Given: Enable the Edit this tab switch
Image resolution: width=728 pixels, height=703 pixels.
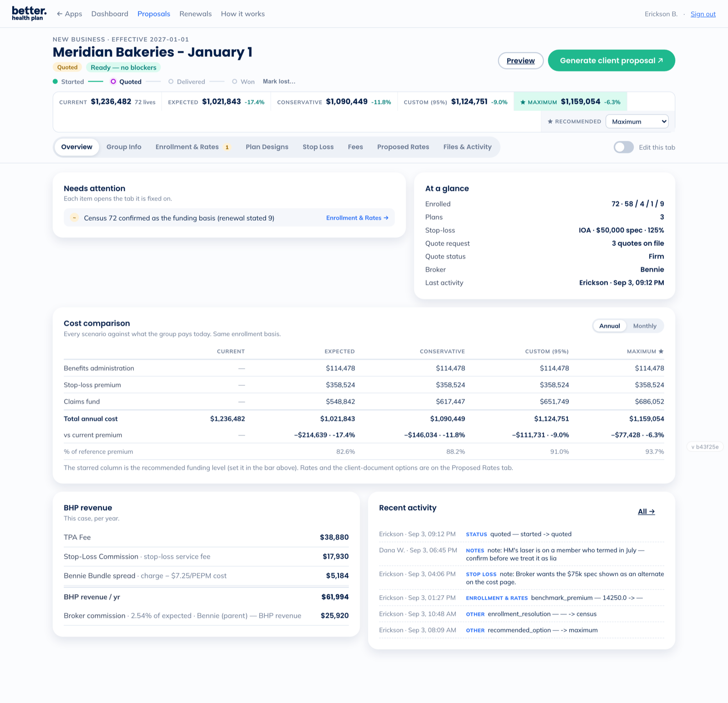Looking at the screenshot, I should [623, 147].
